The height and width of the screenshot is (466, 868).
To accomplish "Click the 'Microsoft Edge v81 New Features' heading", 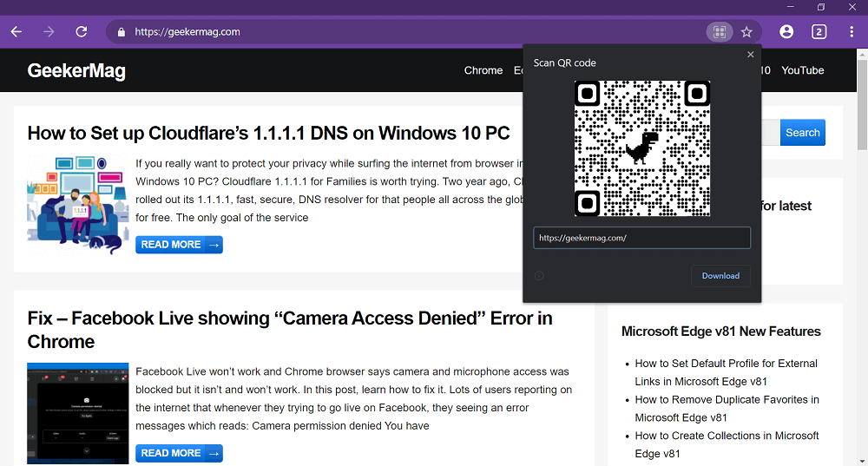I will pyautogui.click(x=720, y=331).
